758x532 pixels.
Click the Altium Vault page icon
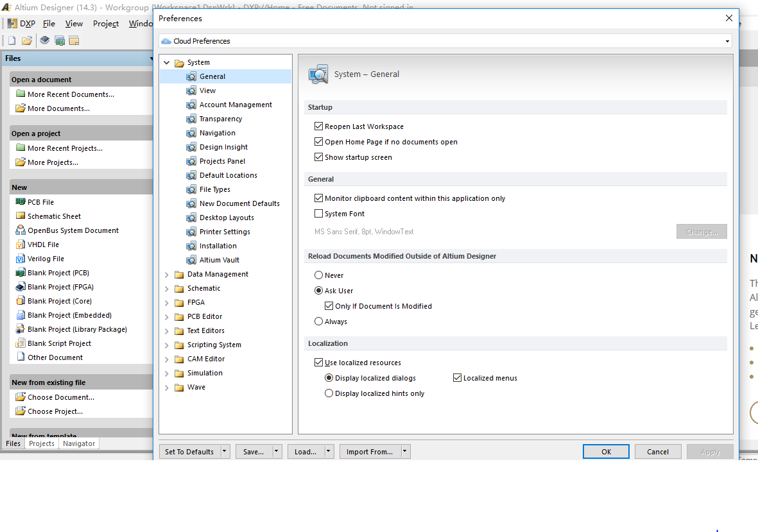(191, 259)
